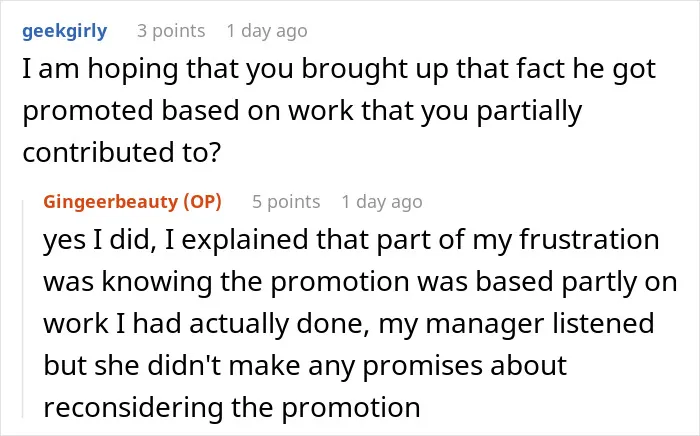This screenshot has width=700, height=436.
Task: Open geekgirly's user profile link
Action: pyautogui.click(x=65, y=31)
